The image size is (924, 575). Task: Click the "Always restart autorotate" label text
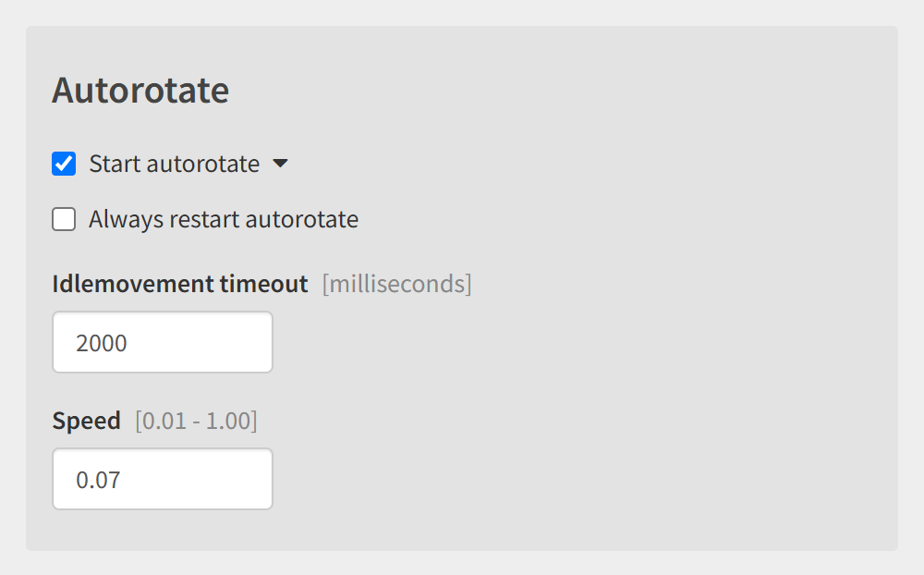(224, 219)
